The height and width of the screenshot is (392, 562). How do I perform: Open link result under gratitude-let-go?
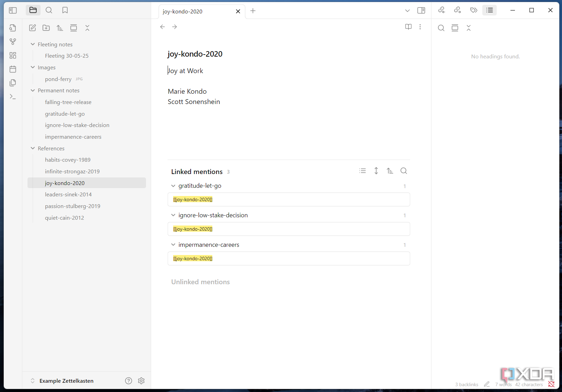pos(289,199)
